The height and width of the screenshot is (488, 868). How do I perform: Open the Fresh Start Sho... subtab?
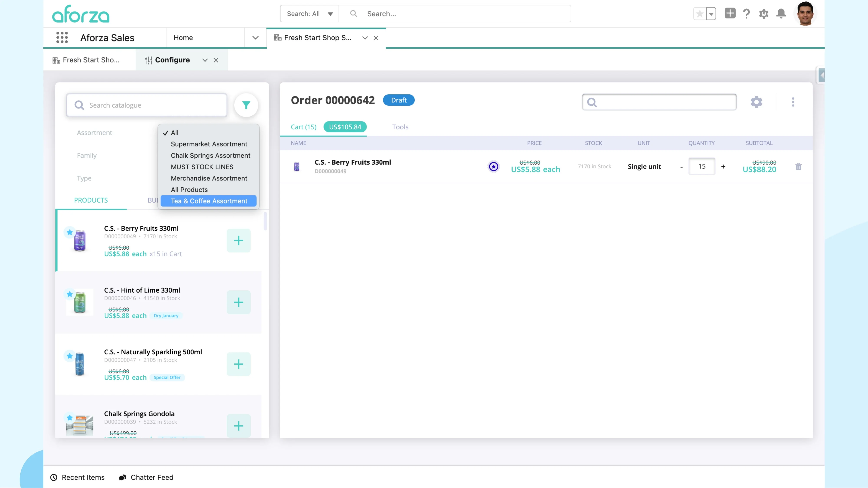86,60
